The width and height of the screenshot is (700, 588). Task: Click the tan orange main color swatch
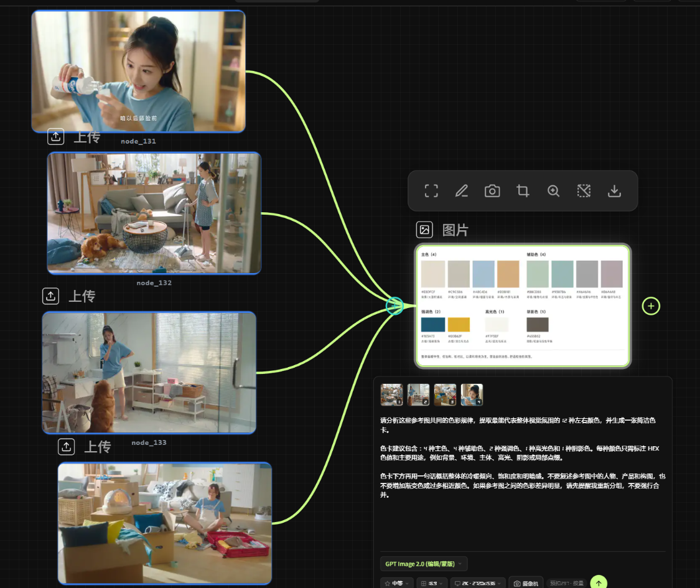coord(508,274)
